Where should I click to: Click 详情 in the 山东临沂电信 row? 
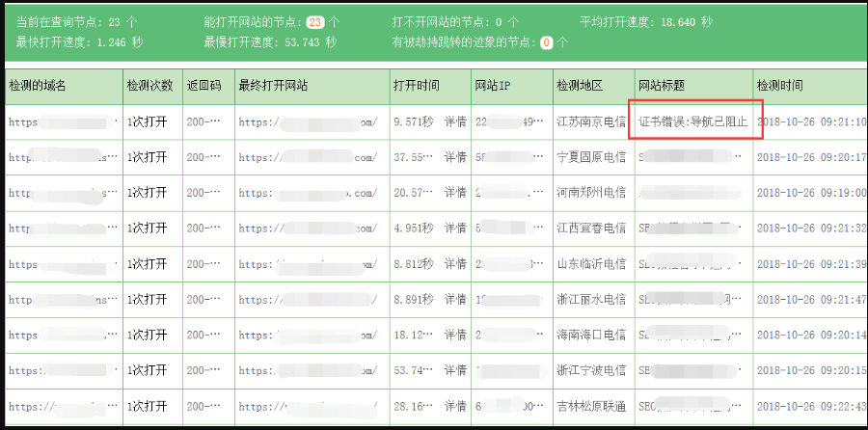[x=454, y=264]
